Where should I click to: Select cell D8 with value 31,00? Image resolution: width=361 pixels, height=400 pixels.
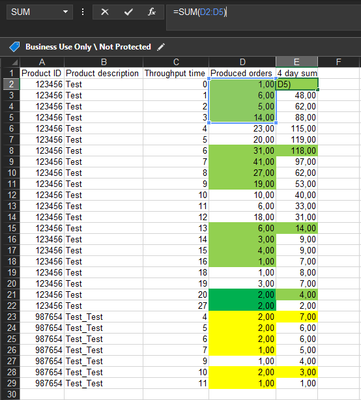point(242,151)
